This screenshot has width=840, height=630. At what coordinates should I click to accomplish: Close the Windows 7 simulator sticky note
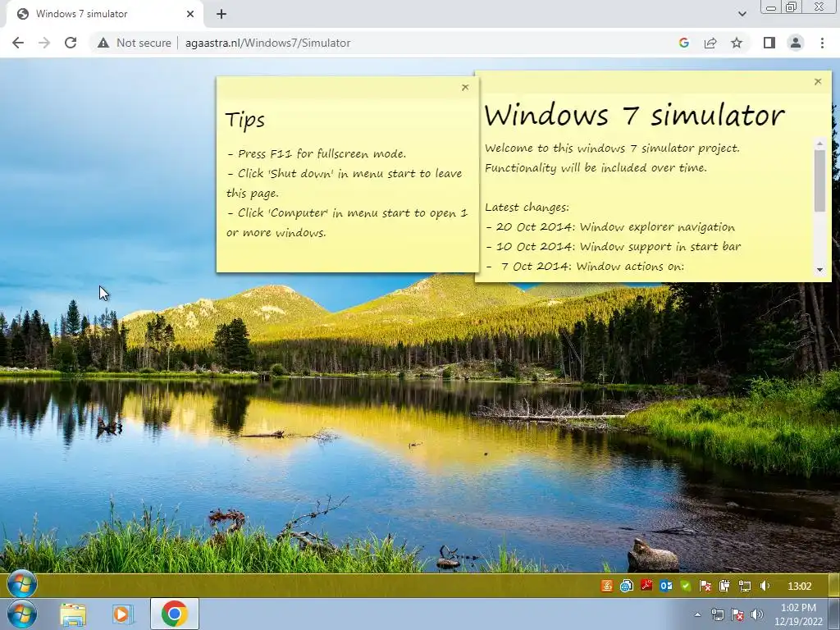click(x=818, y=81)
